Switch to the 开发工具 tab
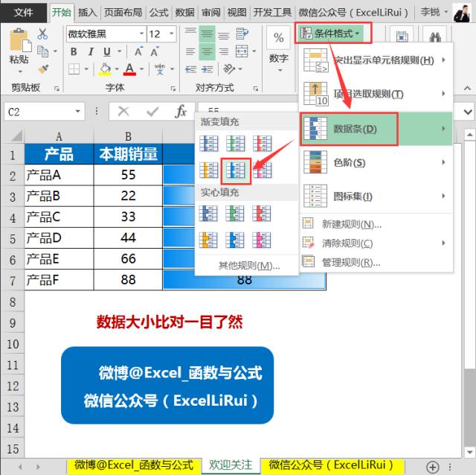Viewport: 476px width, 475px height. [x=272, y=13]
